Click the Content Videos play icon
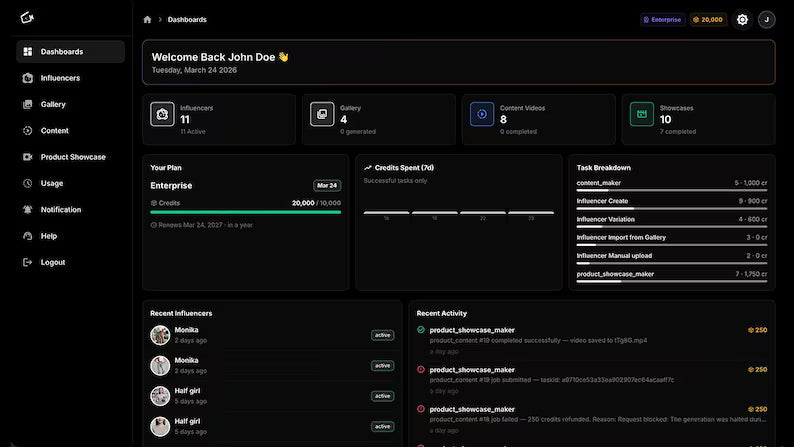This screenshot has width=794, height=447. pos(482,114)
